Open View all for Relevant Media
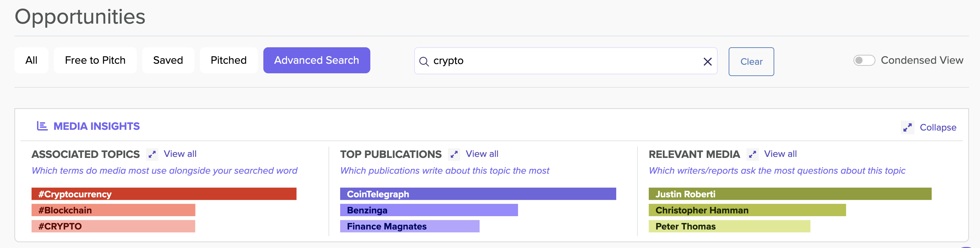The image size is (980, 248). [x=780, y=154]
